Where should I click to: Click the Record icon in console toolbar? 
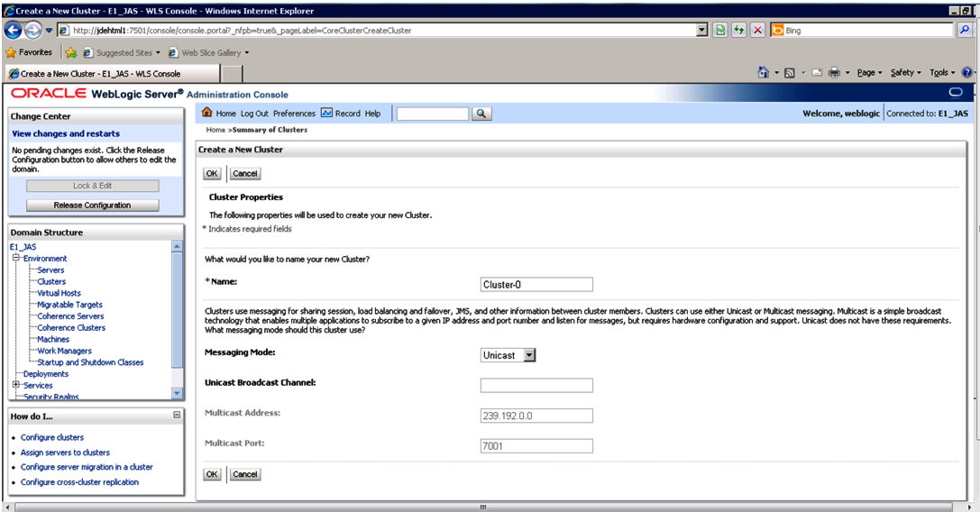[326, 114]
